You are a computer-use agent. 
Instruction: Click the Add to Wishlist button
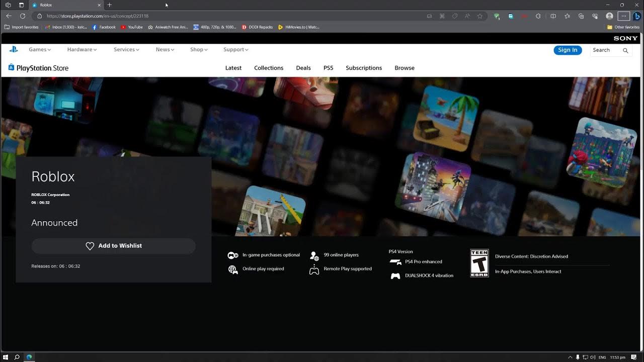coord(113,246)
